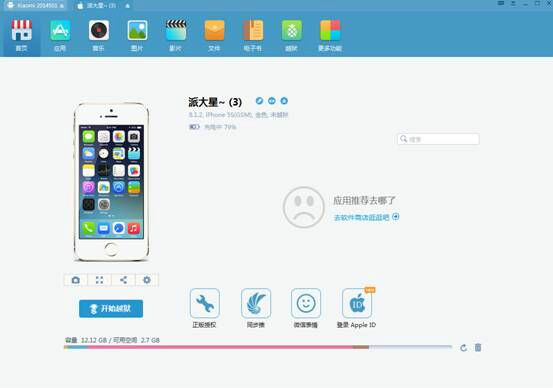Open the wrench icon 正版授权 tool

205,303
